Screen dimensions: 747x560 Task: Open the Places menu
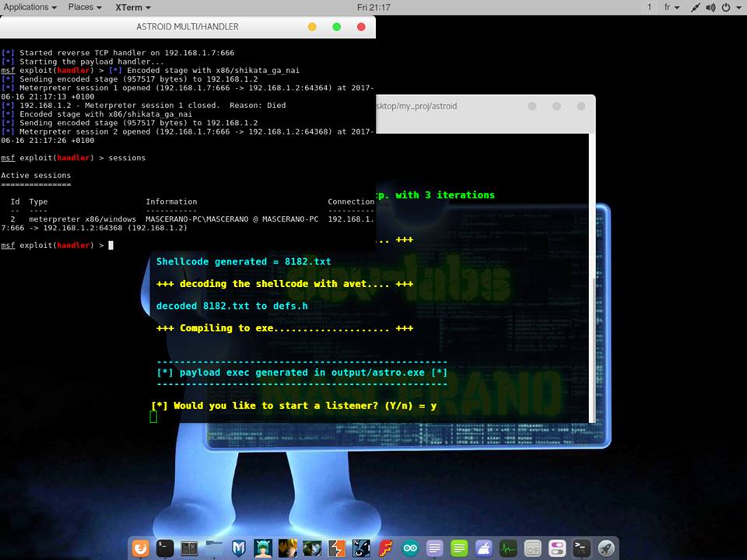84,7
